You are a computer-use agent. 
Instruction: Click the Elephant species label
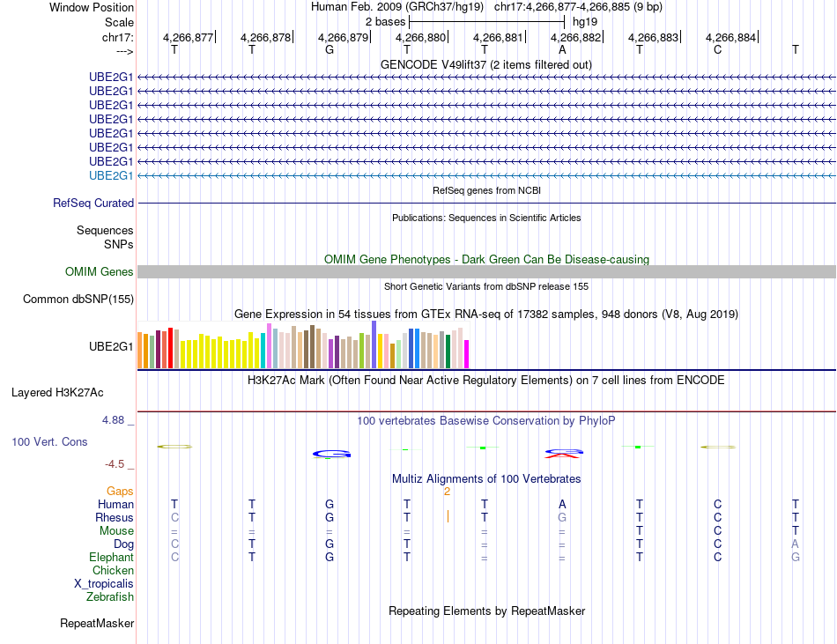tap(111, 558)
